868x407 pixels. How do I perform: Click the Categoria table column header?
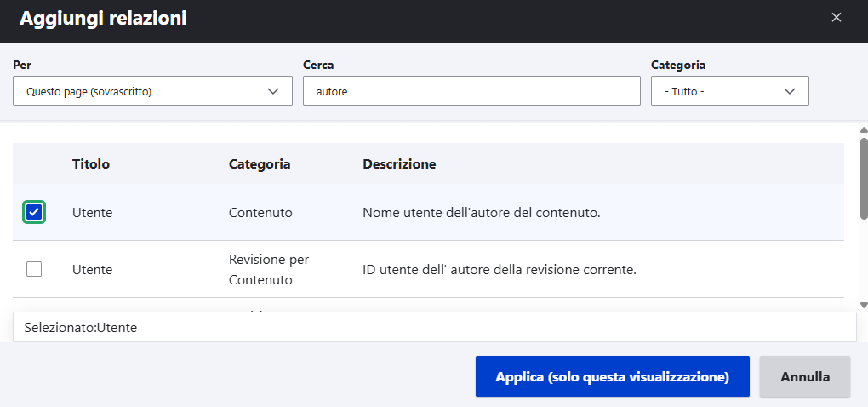click(260, 163)
